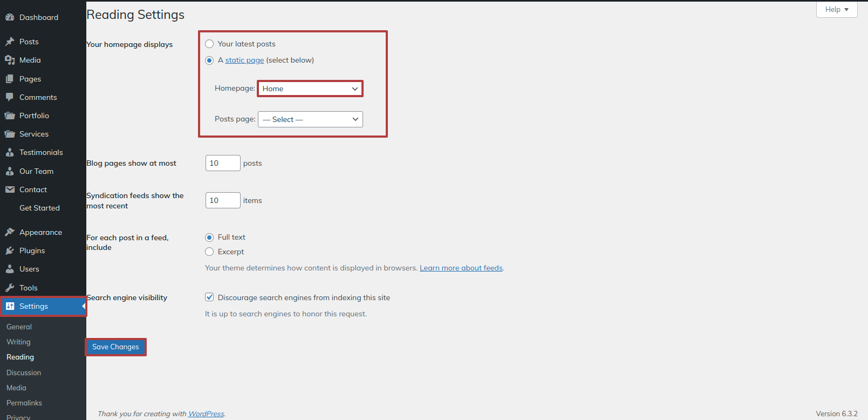Choose the Excerpt feed radio option
The image size is (868, 420).
(209, 252)
